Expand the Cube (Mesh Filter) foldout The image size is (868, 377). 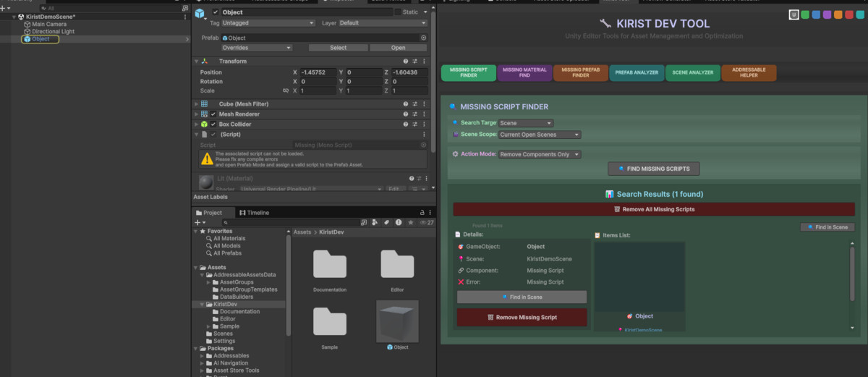(197, 104)
